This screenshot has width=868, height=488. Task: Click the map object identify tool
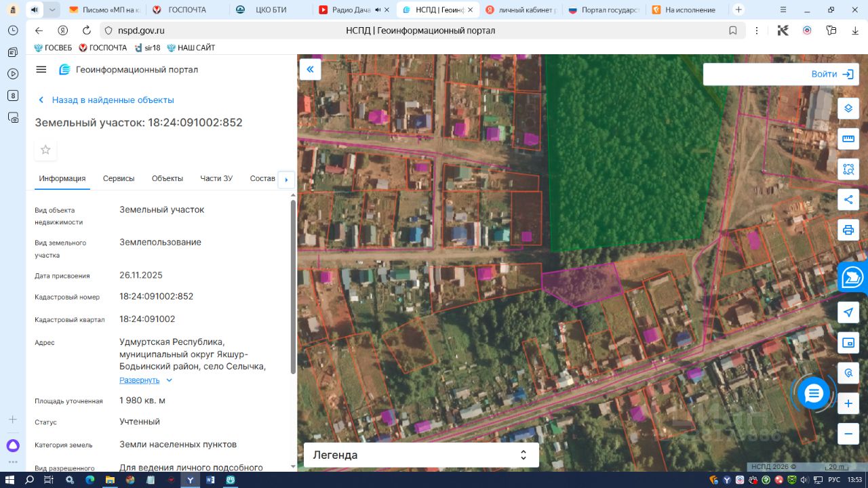tap(848, 373)
